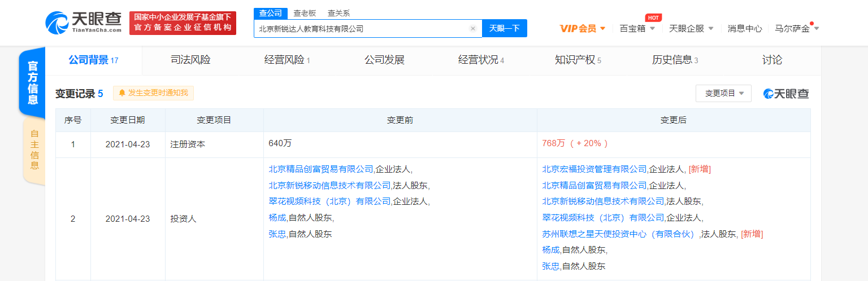Viewport: 868px width, 281px height.
Task: Click the 国家中小企业发展子基金 red badge
Action: coord(183,23)
